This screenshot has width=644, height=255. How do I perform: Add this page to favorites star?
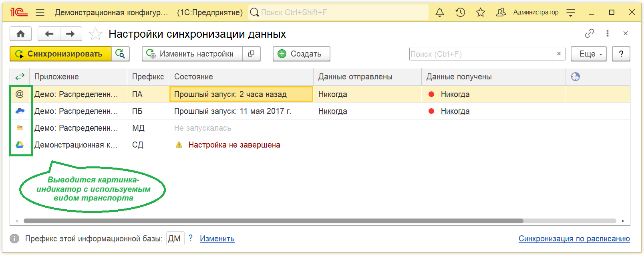pos(95,34)
